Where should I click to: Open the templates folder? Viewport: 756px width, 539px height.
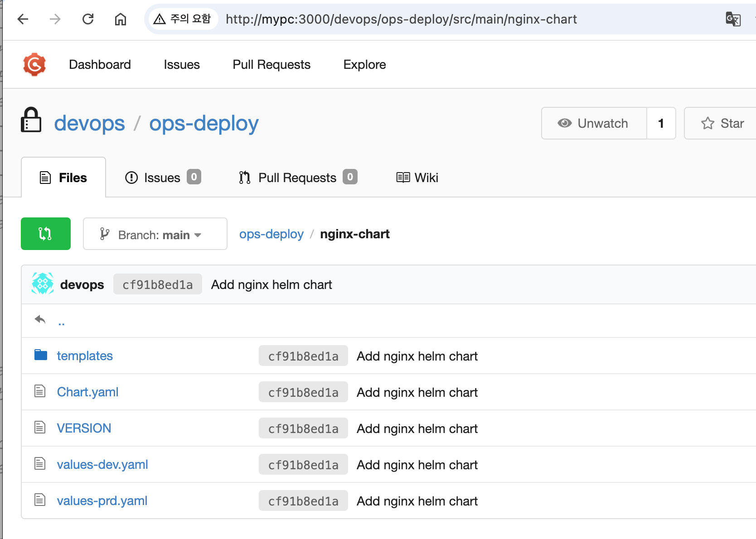[x=85, y=356]
